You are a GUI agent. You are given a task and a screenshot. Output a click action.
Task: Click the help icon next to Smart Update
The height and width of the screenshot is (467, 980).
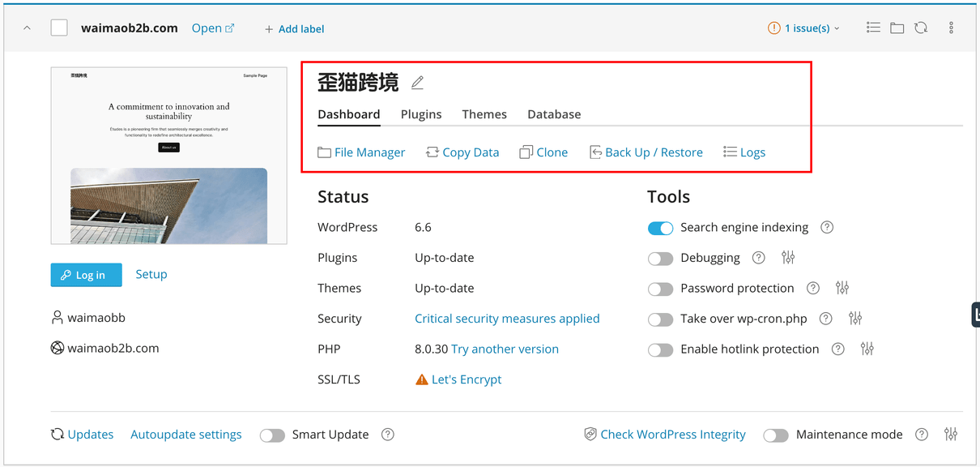click(x=387, y=435)
